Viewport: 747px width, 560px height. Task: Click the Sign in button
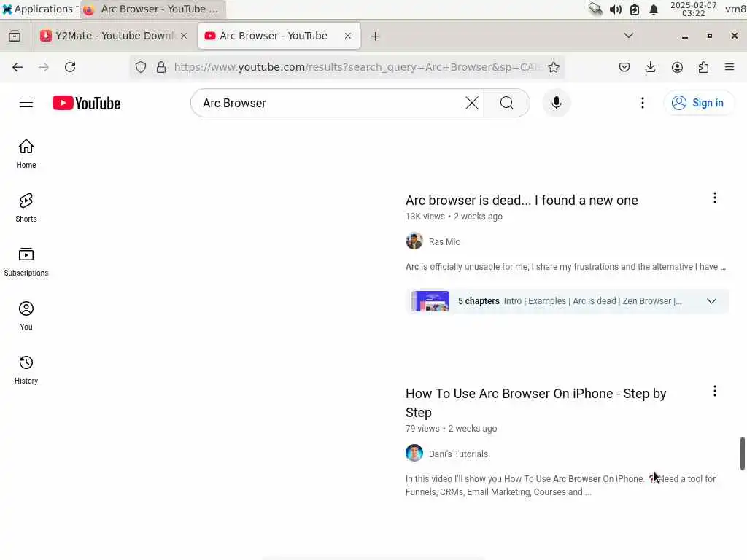coord(698,103)
